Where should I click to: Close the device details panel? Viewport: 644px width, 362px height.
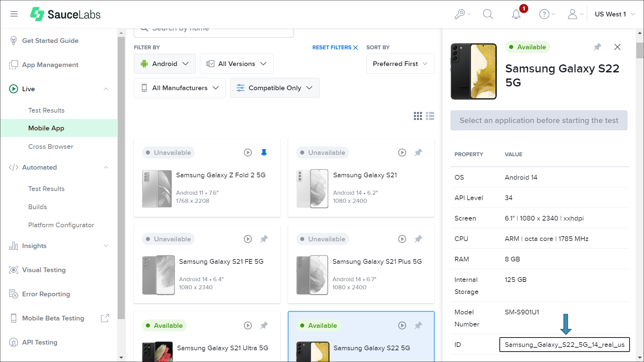(x=618, y=47)
